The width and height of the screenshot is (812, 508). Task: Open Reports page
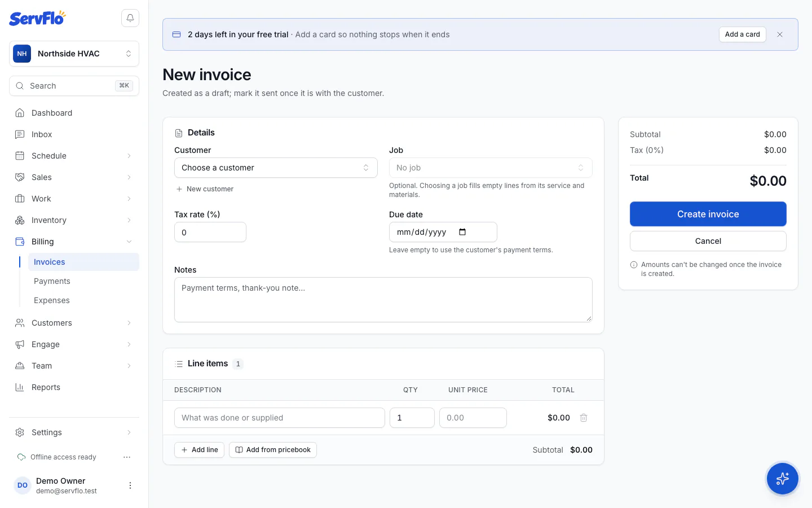pos(74,387)
